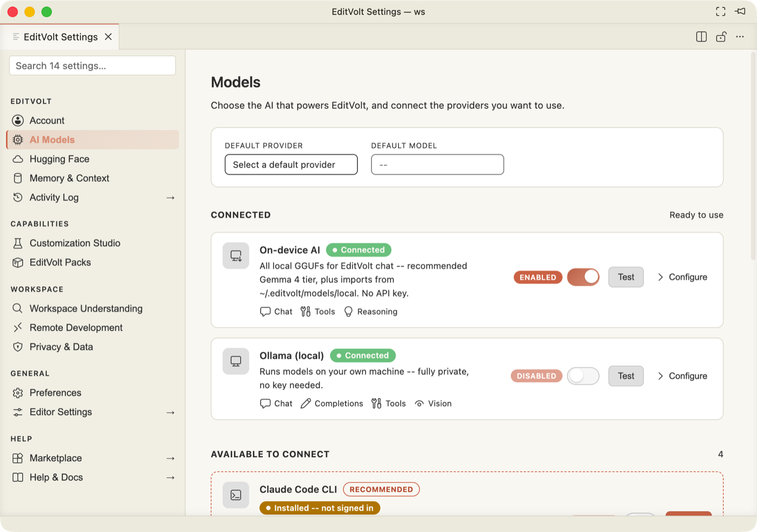Open the more actions ellipsis menu
Viewport: 757px width, 532px height.
(740, 37)
